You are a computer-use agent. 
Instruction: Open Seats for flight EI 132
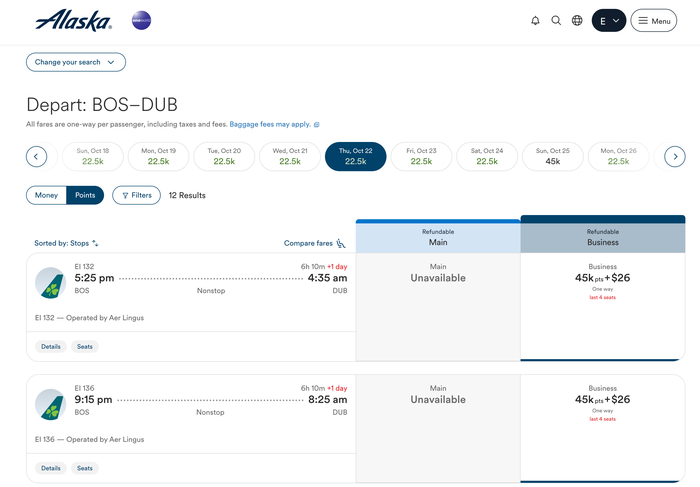pyautogui.click(x=85, y=346)
